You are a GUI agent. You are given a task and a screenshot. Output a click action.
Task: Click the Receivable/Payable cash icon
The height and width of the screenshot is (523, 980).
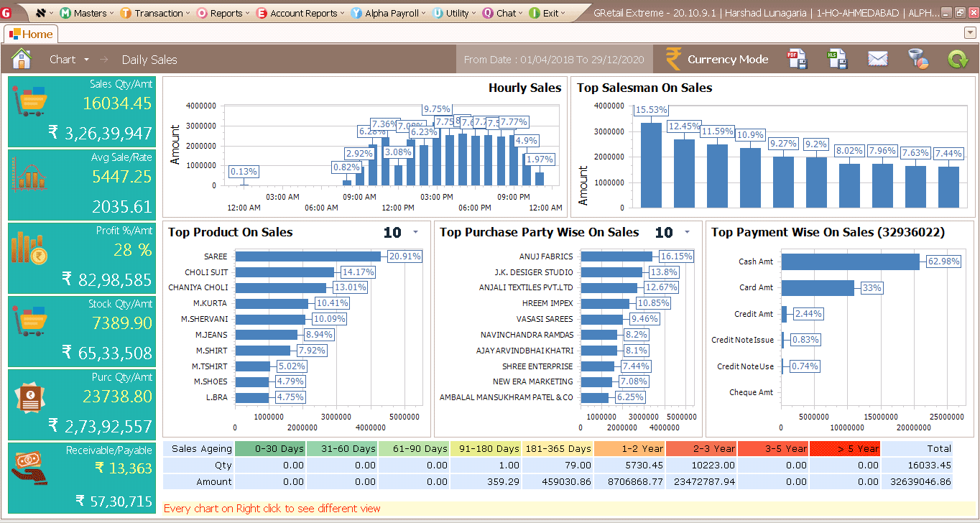coord(31,468)
